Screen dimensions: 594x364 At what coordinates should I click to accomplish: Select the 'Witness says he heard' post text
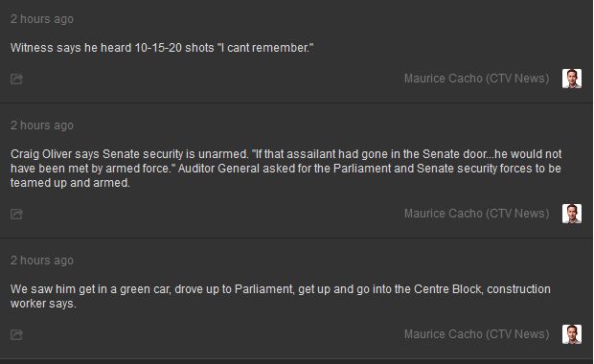pos(162,48)
